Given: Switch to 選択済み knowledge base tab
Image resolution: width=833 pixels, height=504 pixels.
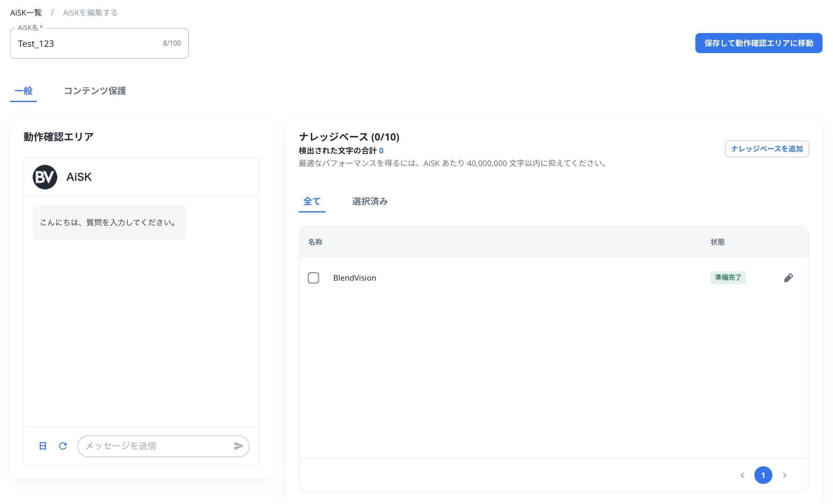Looking at the screenshot, I should [370, 201].
